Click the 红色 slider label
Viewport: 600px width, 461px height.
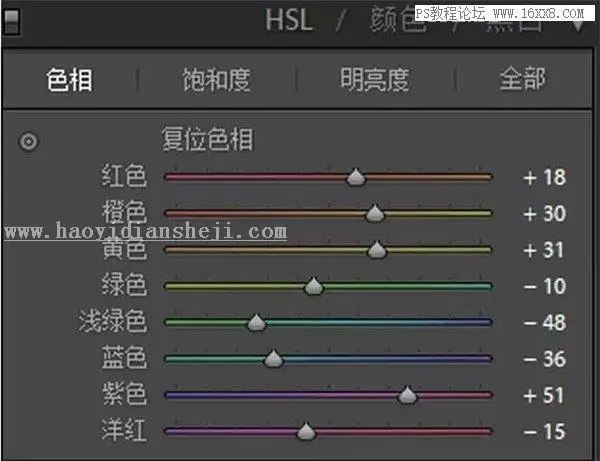pos(124,176)
